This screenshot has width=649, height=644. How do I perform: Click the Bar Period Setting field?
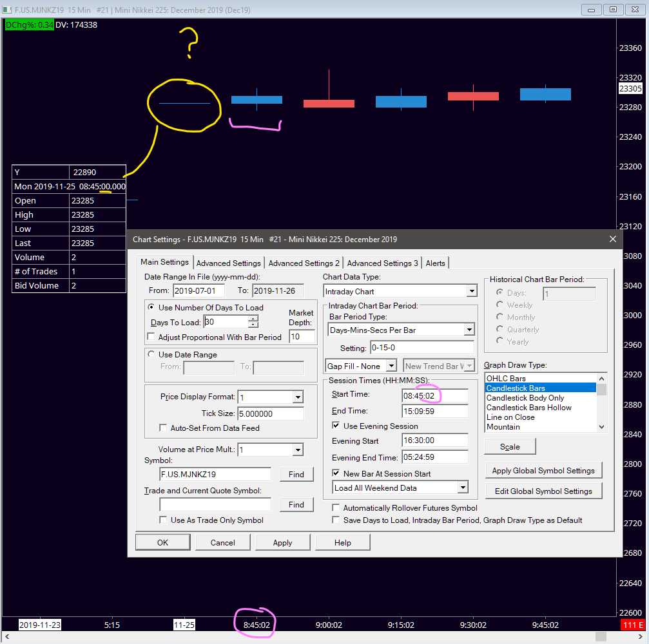421,347
